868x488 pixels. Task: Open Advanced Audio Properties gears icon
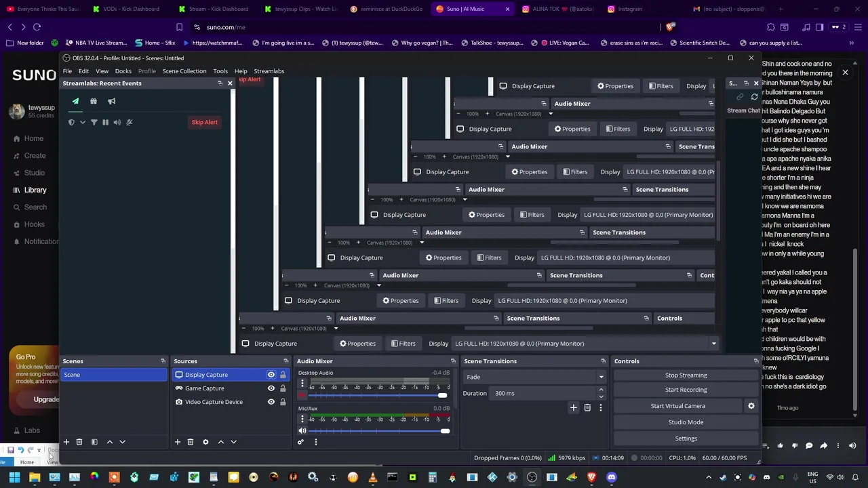(301, 442)
